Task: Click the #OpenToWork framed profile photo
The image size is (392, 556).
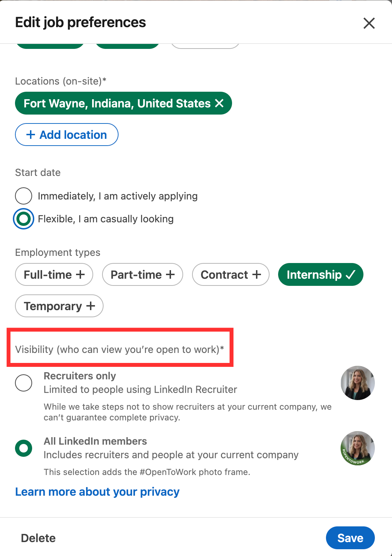Action: click(357, 448)
